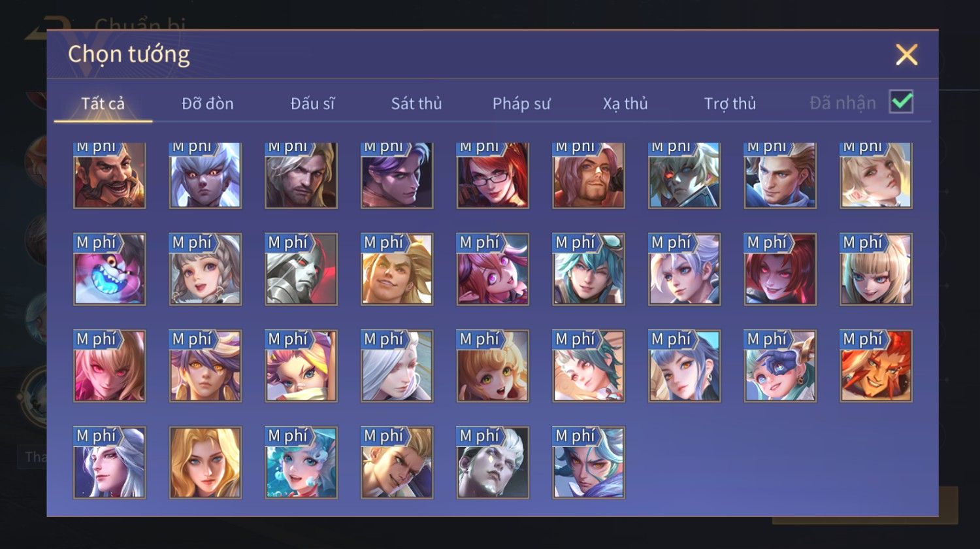980x549 pixels.
Task: Switch to the Đỡ đòn tab
Action: coord(208,103)
